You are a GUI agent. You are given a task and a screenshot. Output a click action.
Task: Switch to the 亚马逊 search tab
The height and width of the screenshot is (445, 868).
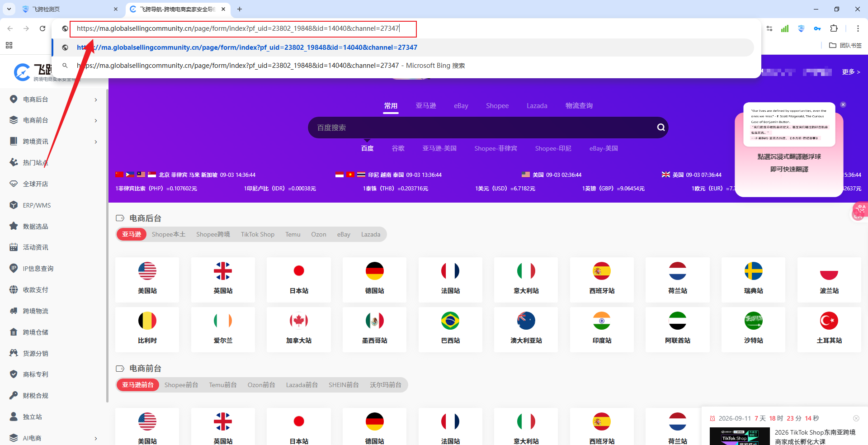pos(426,106)
